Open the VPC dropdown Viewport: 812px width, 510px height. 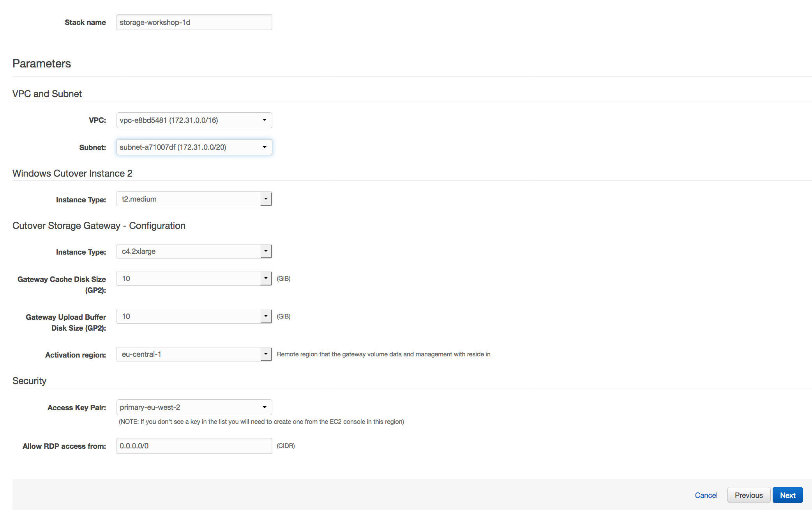[x=194, y=120]
